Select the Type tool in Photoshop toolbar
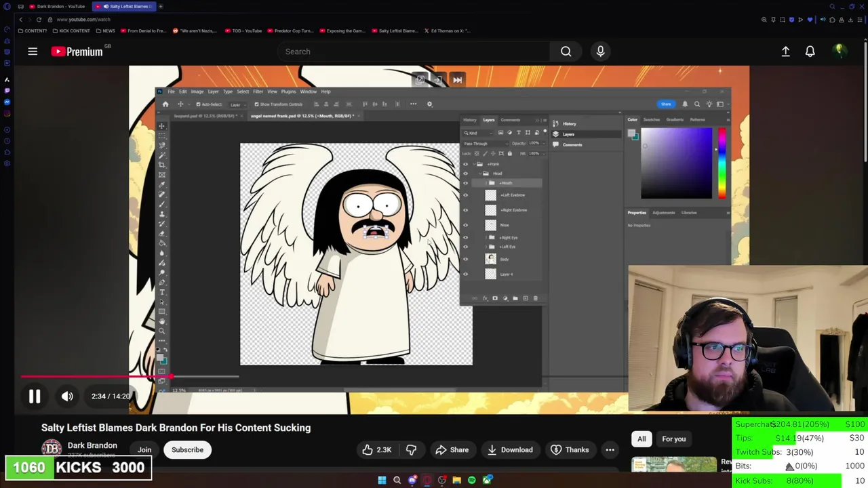This screenshot has width=868, height=488. (161, 292)
